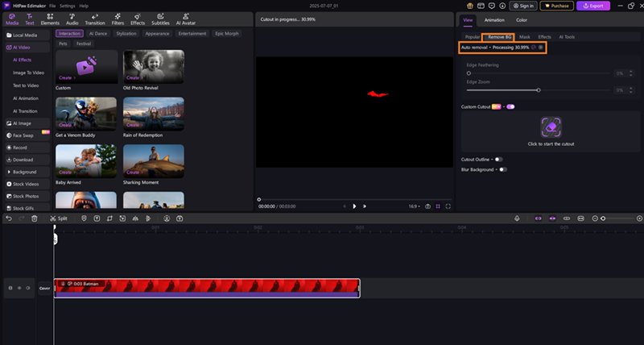Screen dimensions: 644x345
Task: Open the Blur Background options arrow
Action: click(496, 170)
